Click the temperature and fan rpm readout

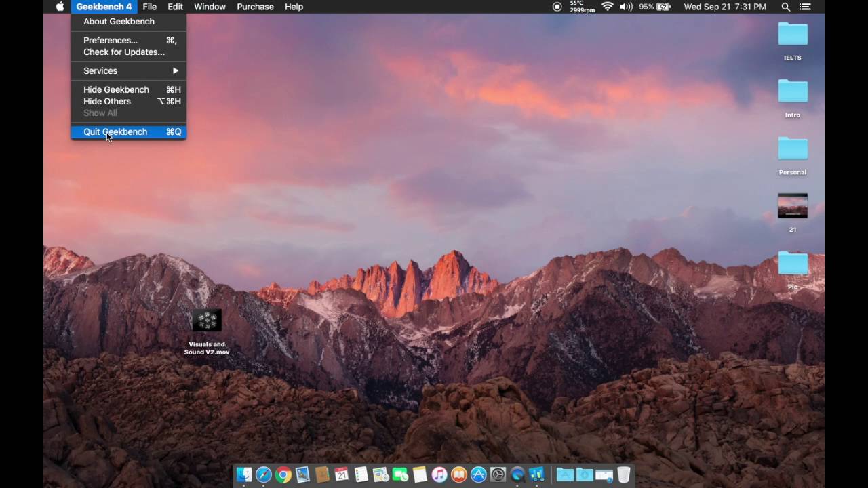click(582, 7)
